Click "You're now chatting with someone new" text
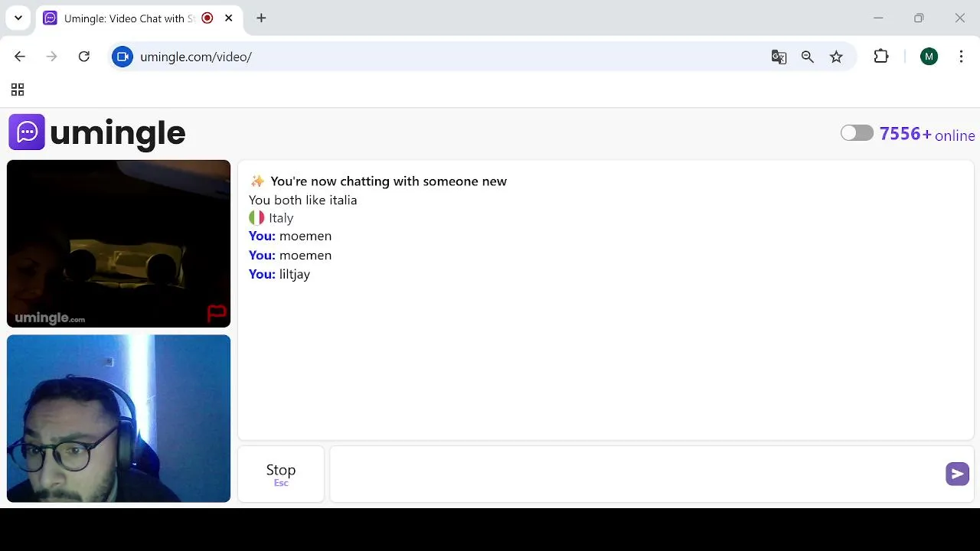Image resolution: width=980 pixels, height=551 pixels. (x=388, y=181)
